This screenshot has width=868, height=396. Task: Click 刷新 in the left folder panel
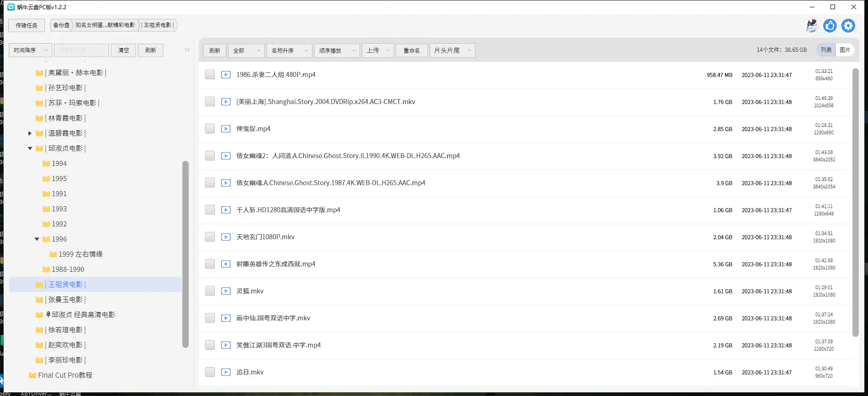click(151, 50)
